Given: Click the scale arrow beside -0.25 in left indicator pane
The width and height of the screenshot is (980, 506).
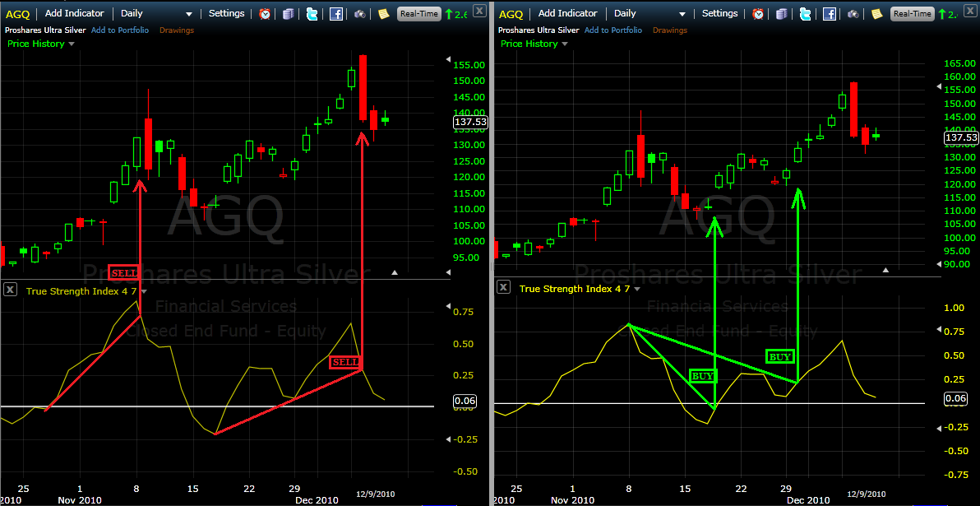Looking at the screenshot, I should point(447,439).
